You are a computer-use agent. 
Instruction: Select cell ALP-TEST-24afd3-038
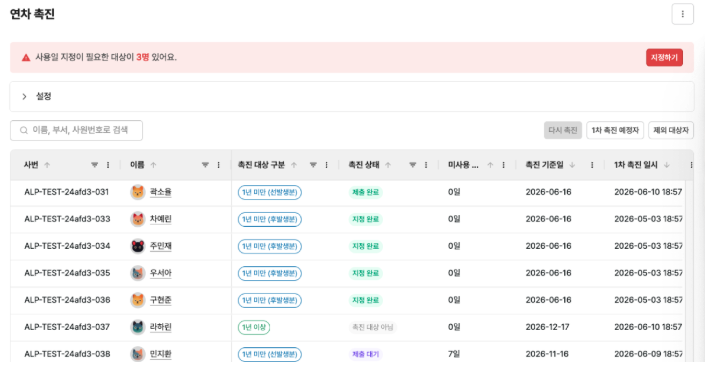point(67,354)
